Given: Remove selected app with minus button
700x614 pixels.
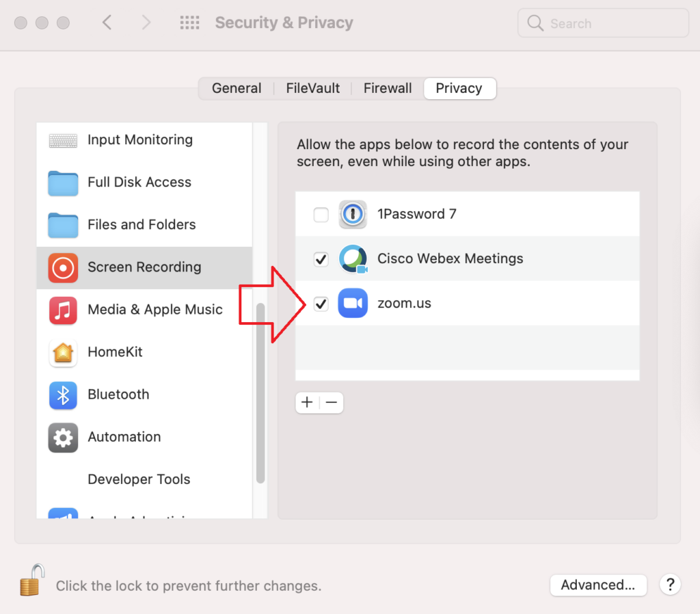Looking at the screenshot, I should pos(332,403).
